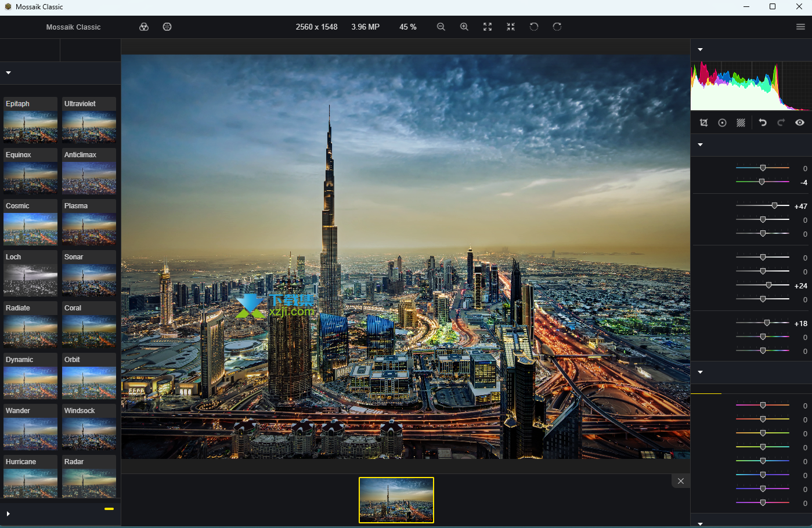
Task: Apply the Loch black-and-white preset
Action: pyautogui.click(x=30, y=273)
